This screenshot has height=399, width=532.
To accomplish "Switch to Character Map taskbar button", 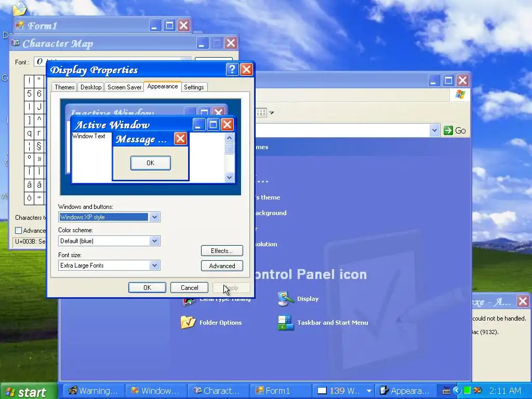I will 218,391.
